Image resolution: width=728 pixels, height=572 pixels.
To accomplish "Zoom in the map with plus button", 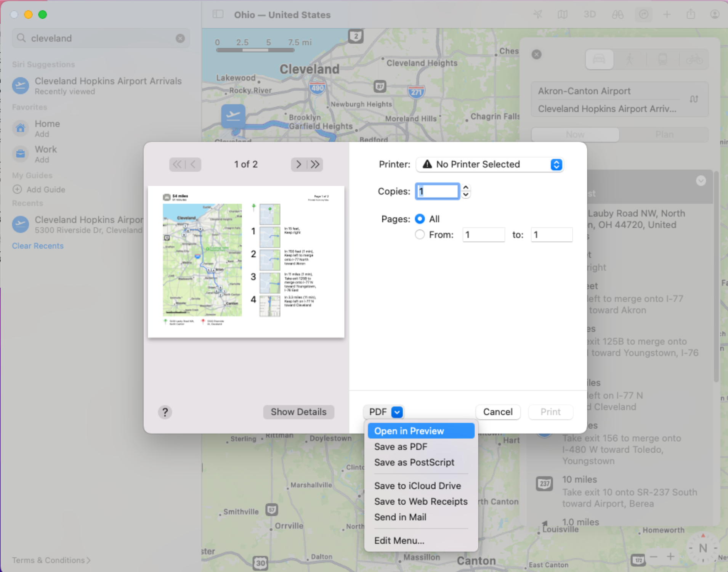I will click(670, 557).
